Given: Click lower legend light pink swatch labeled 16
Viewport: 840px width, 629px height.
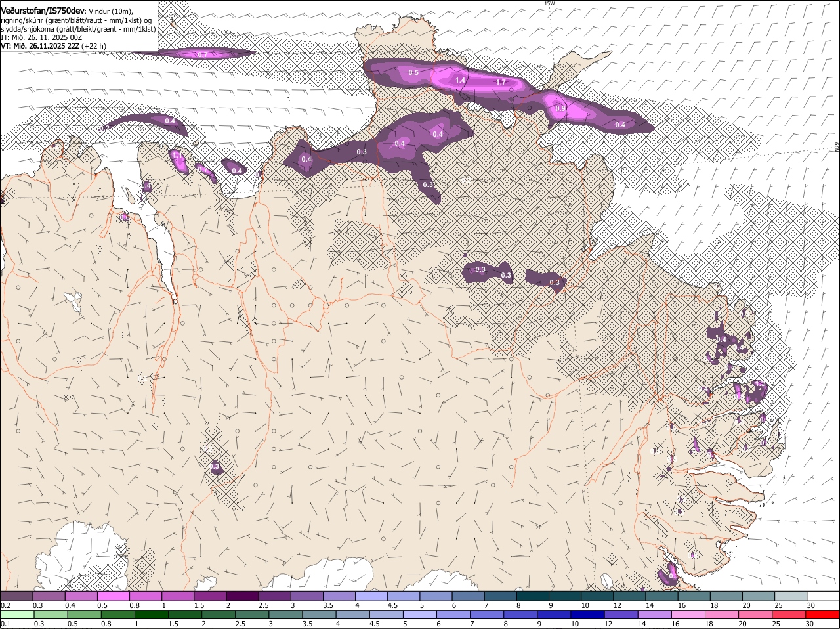Looking at the screenshot, I should pos(688,615).
